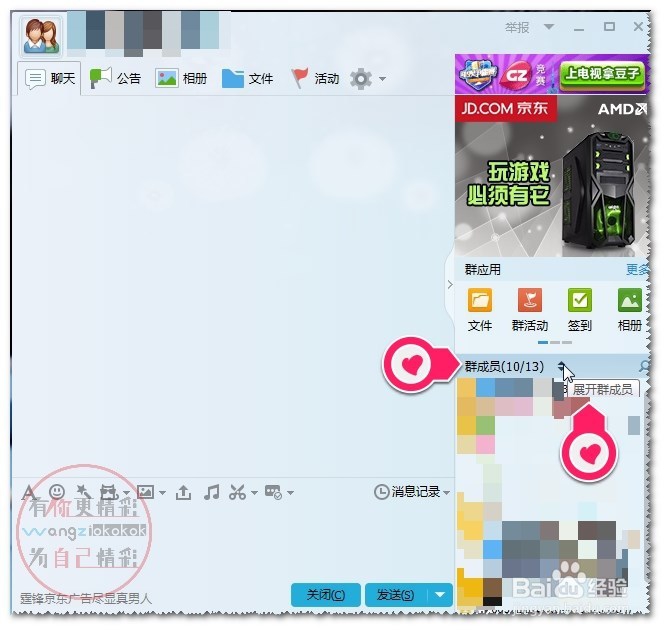Search group members with magnifier icon
Screen dimensions: 668x632
pyautogui.click(x=643, y=366)
